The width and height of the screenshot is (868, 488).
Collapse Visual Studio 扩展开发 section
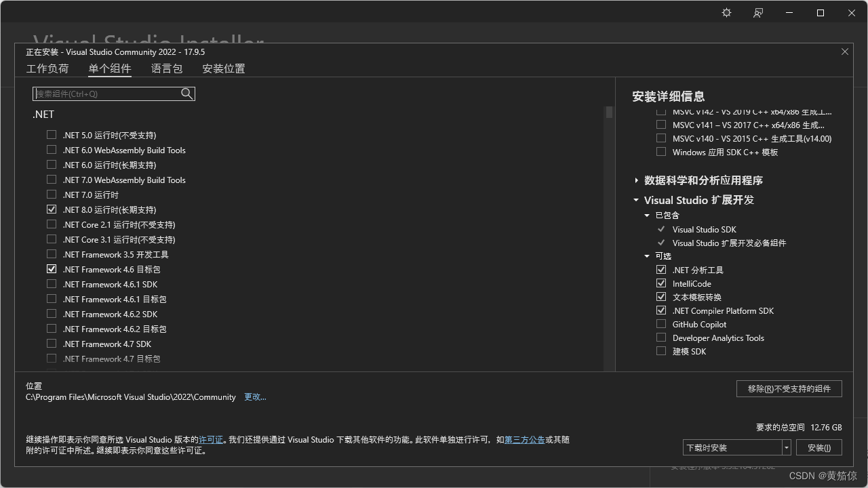[636, 200]
